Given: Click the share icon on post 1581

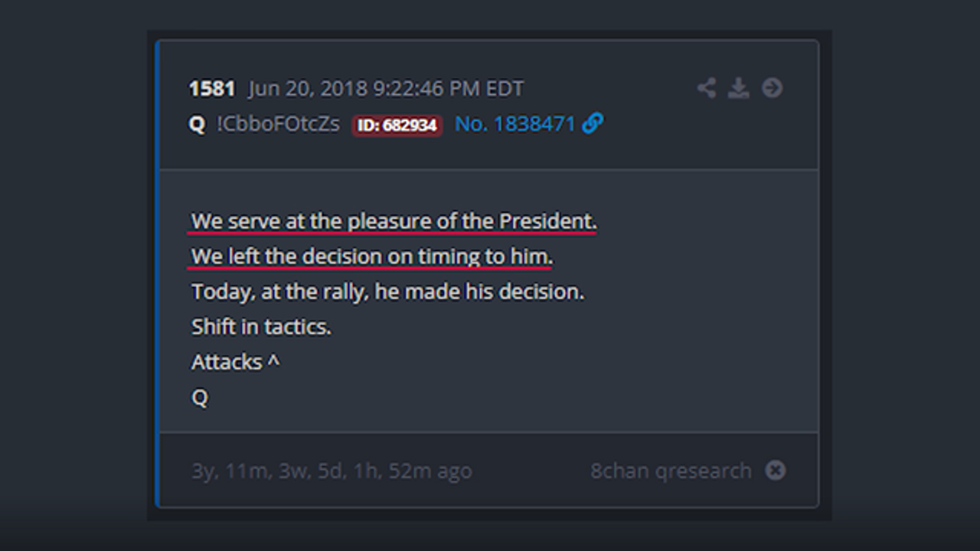Looking at the screenshot, I should click(x=706, y=88).
